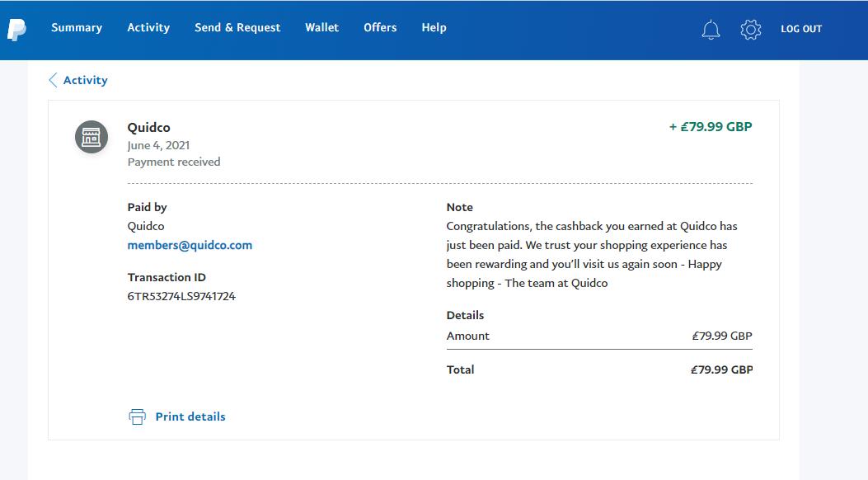Click the back chevron beside Activity

[x=54, y=80]
